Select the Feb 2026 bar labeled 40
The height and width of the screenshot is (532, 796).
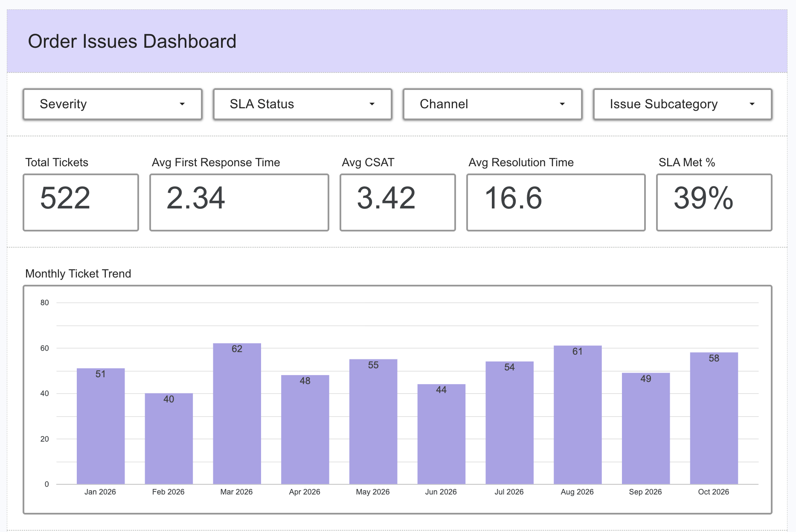point(169,439)
